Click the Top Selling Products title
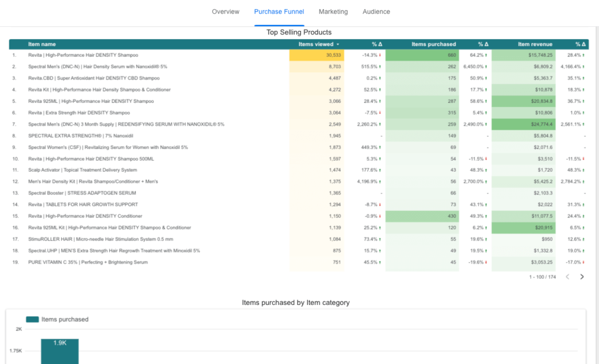599x364 pixels. tap(299, 33)
